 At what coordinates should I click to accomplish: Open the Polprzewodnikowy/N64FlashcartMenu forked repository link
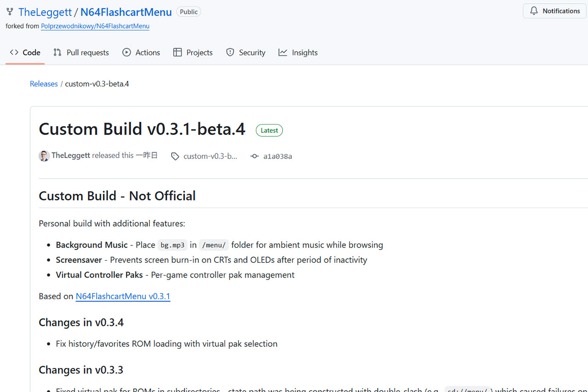[95, 26]
